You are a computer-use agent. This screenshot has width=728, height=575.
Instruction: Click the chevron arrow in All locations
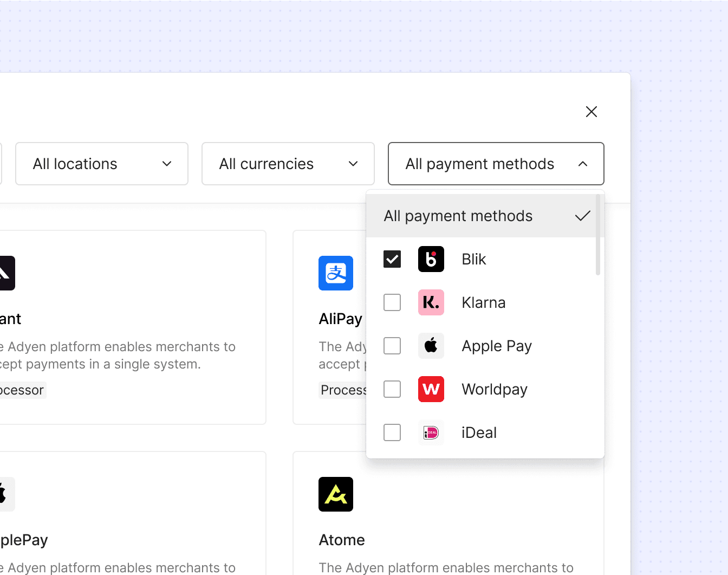point(167,164)
